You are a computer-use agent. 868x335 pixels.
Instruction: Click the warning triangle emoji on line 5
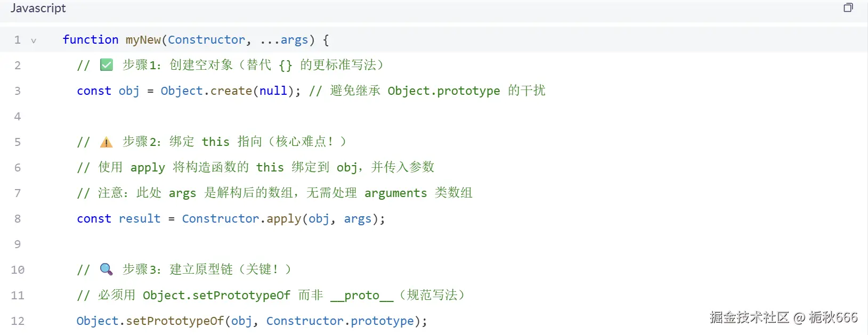pyautogui.click(x=107, y=142)
